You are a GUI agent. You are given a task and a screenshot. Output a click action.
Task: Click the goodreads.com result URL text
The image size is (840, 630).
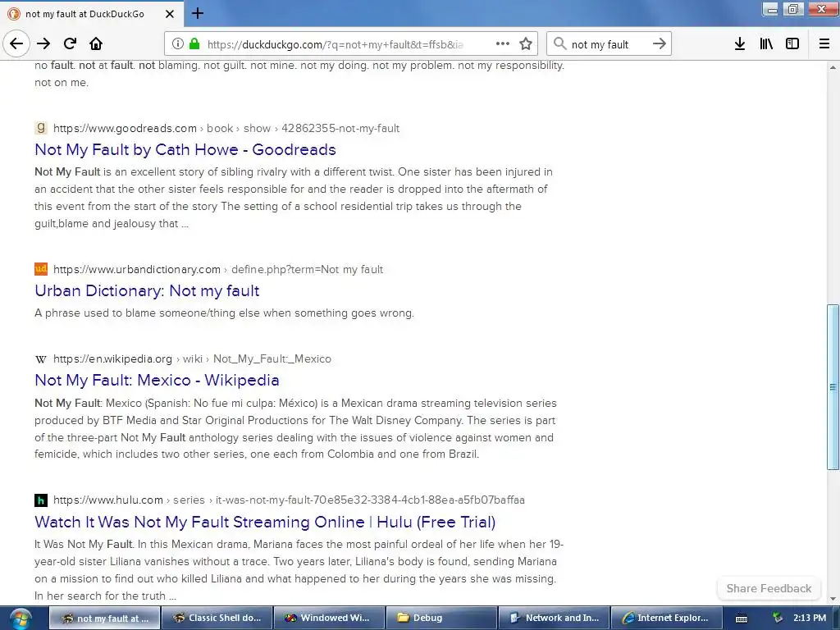226,128
